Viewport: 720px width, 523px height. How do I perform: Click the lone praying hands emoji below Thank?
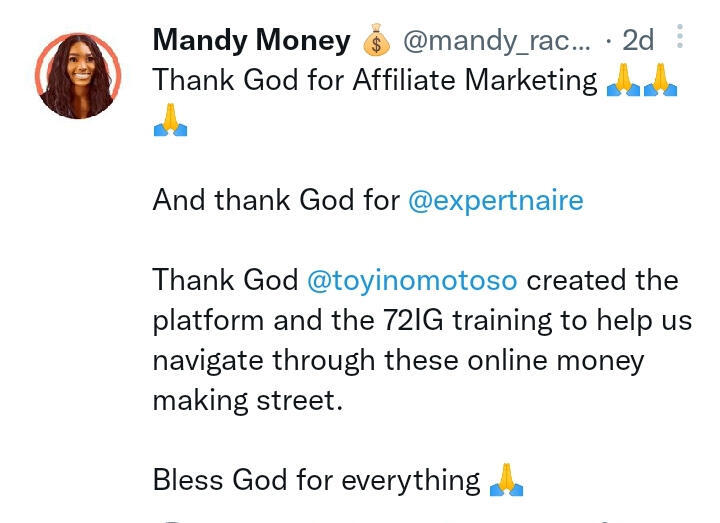pos(170,121)
